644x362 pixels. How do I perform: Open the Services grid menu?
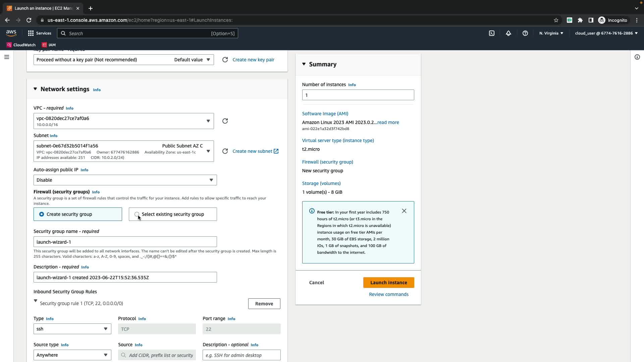pos(39,33)
